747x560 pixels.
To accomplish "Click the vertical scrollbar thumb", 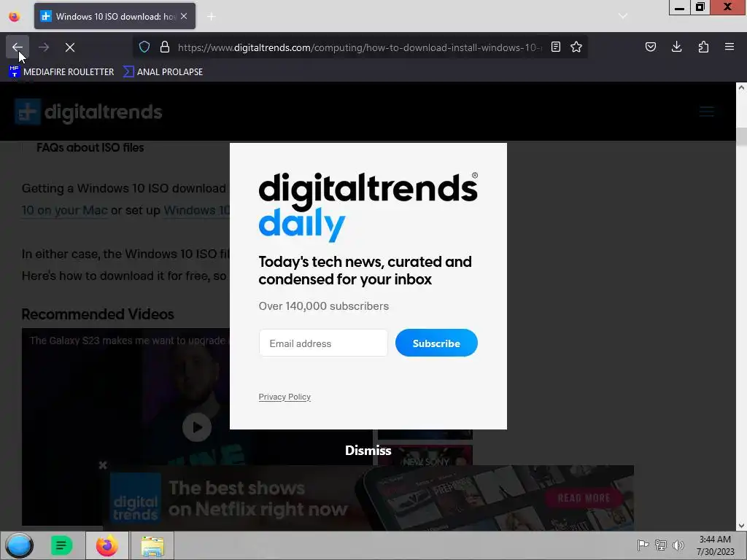I will coord(741,136).
